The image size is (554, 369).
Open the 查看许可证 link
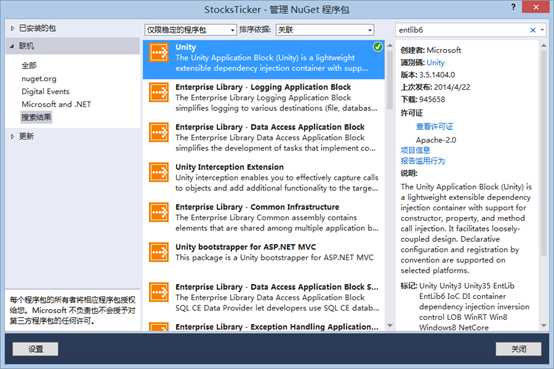tap(435, 127)
